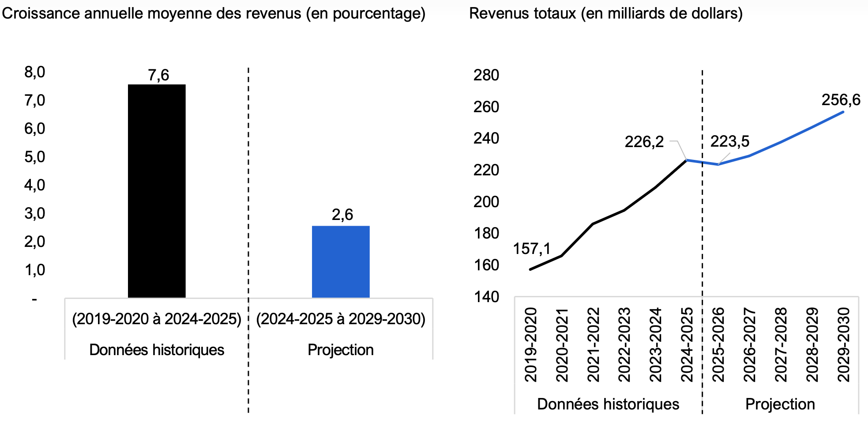This screenshot has width=868, height=428.
Task: Click the 280 tick on the revenue axis
Action: pos(486,75)
